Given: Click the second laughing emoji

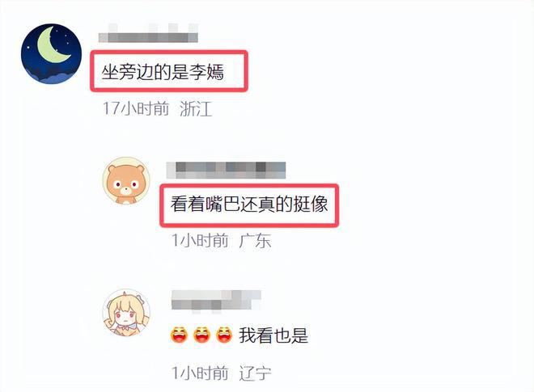Looking at the screenshot, I should point(202,335).
